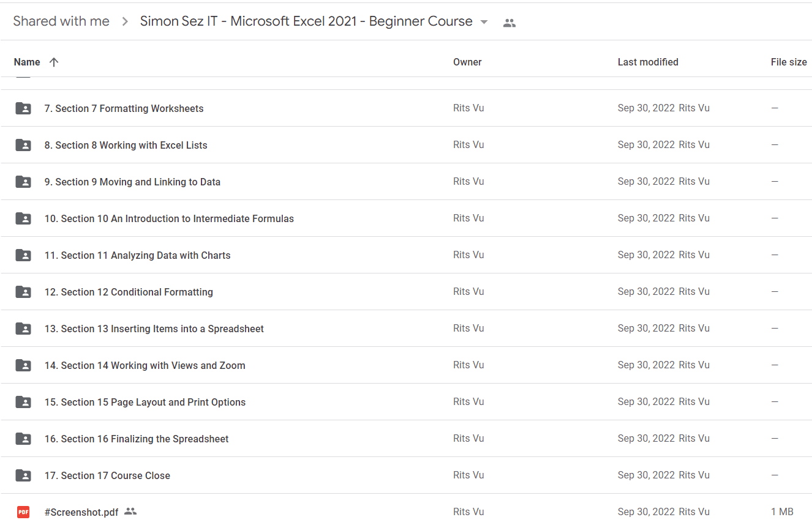
Task: Select 17. Section 17 Course Close
Action: 107,475
